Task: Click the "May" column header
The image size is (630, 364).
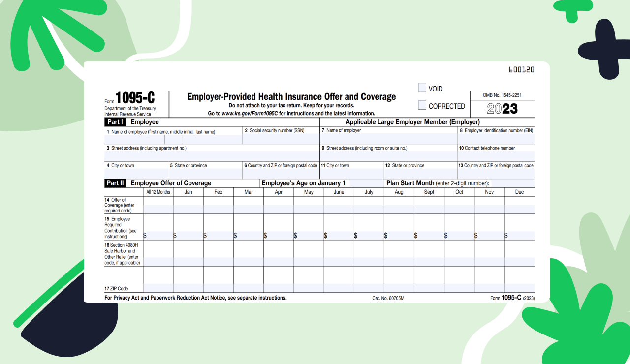Action: click(x=309, y=192)
